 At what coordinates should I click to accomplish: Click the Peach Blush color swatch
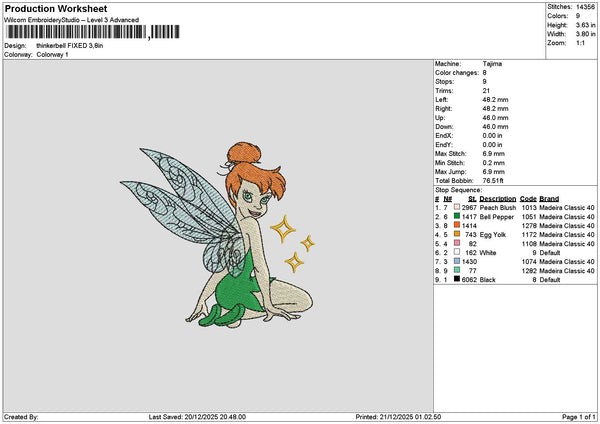pos(457,207)
